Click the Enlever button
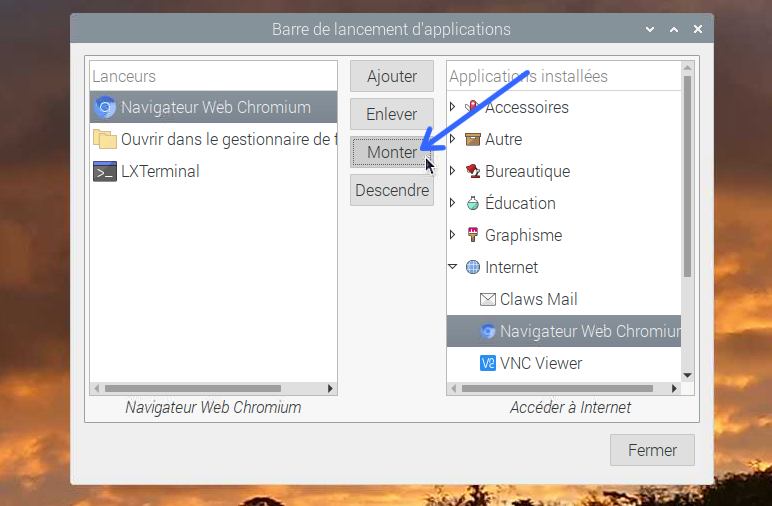The image size is (772, 506). pyautogui.click(x=392, y=114)
